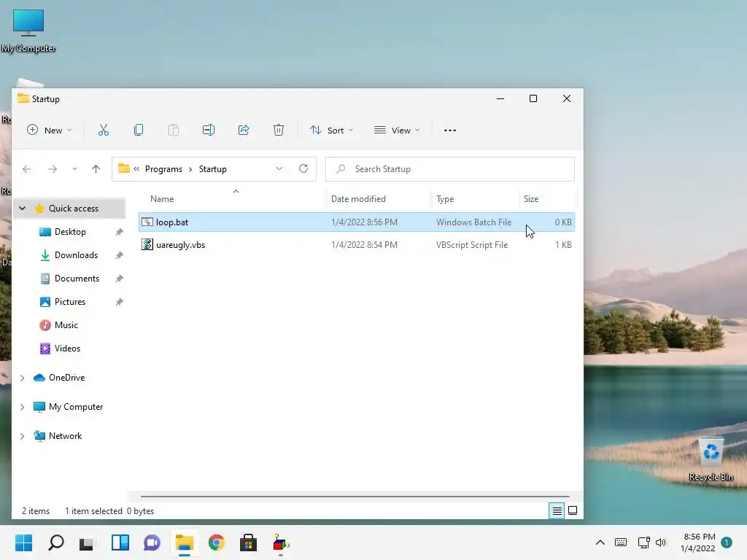Open the View layout dropdown
Viewport: 747px width, 560px height.
pyautogui.click(x=397, y=130)
